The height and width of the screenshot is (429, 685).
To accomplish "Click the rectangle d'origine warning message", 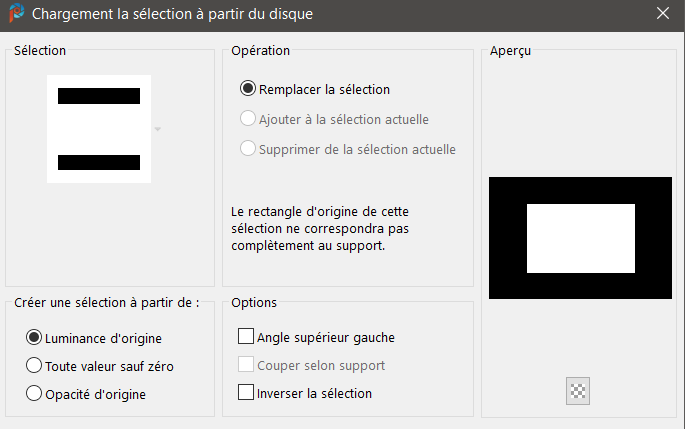I will click(x=320, y=228).
